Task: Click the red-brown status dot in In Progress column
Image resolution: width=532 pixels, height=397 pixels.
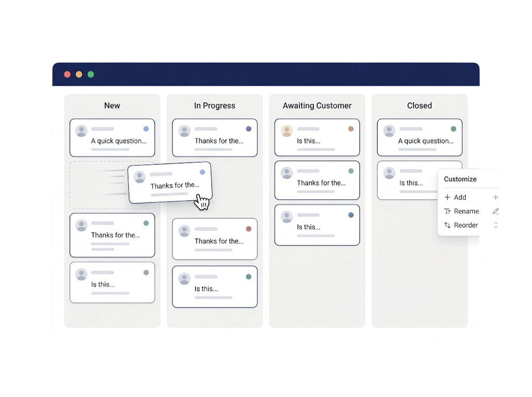Action: pyautogui.click(x=248, y=229)
